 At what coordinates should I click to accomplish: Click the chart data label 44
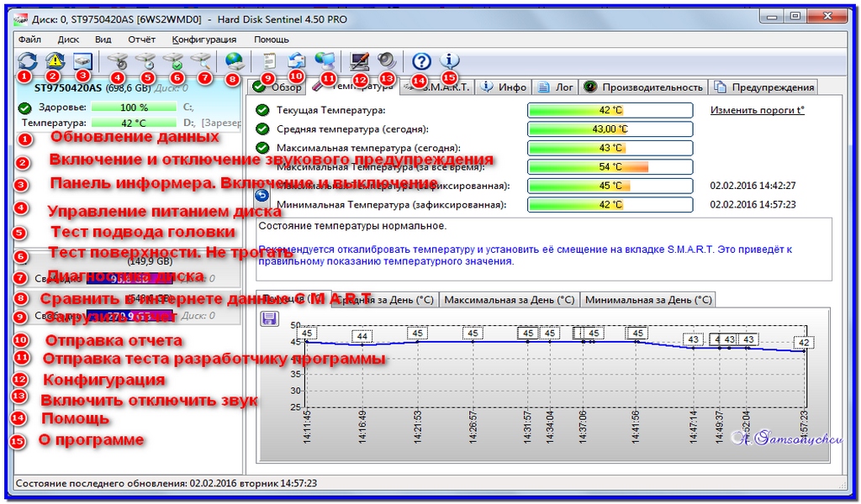point(362,336)
